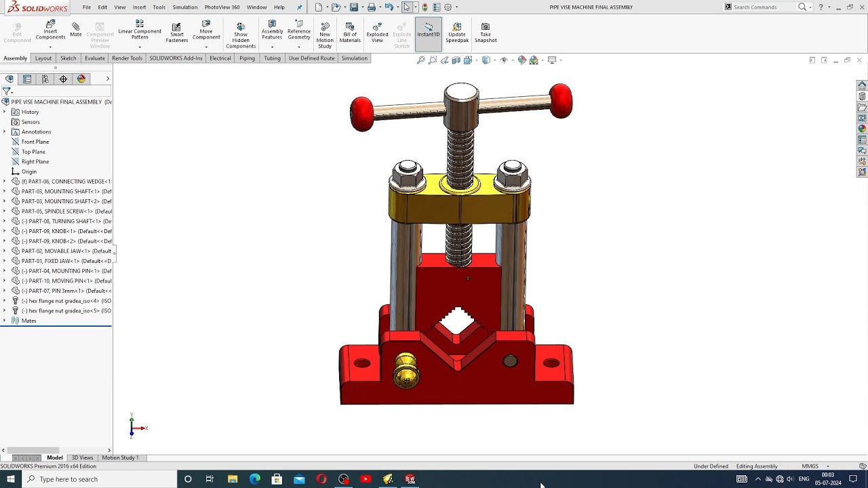
Task: Expand the Mates folder in tree
Action: click(x=4, y=321)
